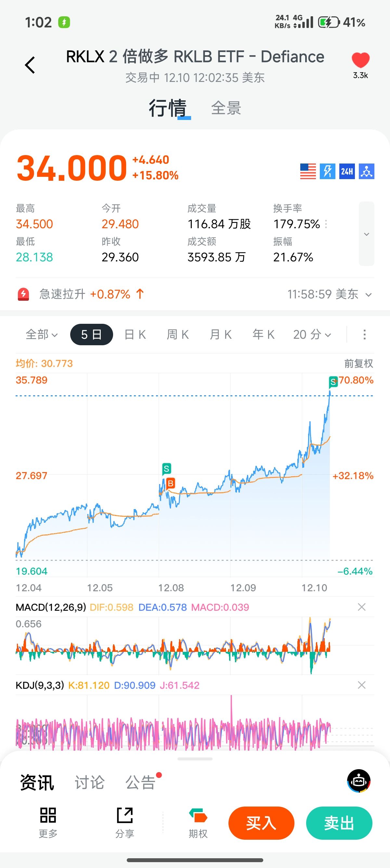
Task: Tap the blue lightning bolt icon
Action: (x=327, y=172)
